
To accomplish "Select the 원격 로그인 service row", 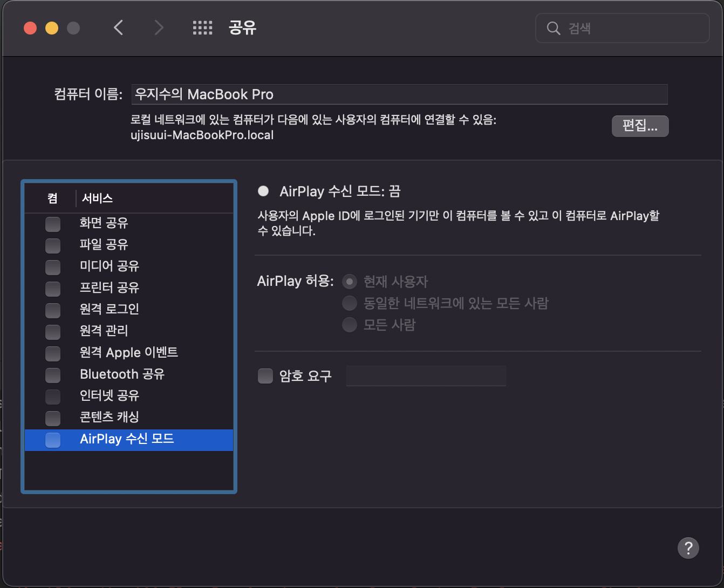I will pos(129,310).
